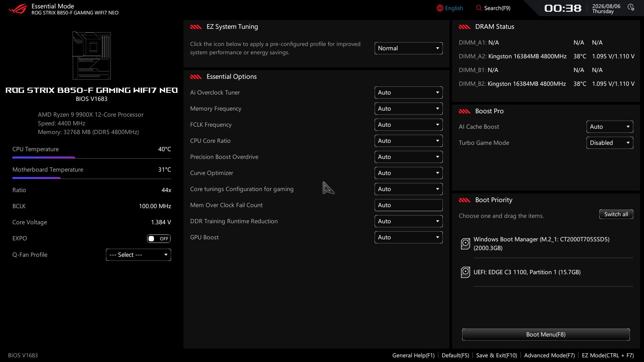This screenshot has height=362, width=644.
Task: Toggle the EXPO switch
Action: (x=159, y=239)
